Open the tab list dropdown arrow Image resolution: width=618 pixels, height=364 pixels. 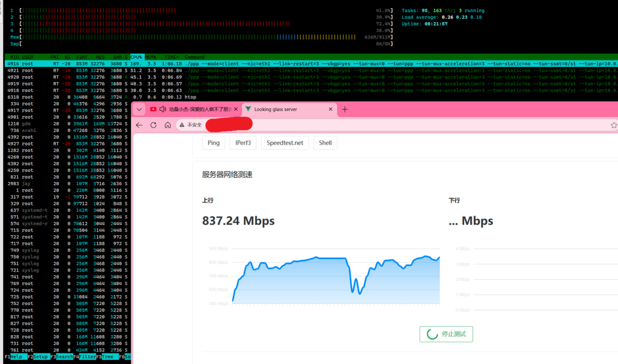click(x=139, y=110)
